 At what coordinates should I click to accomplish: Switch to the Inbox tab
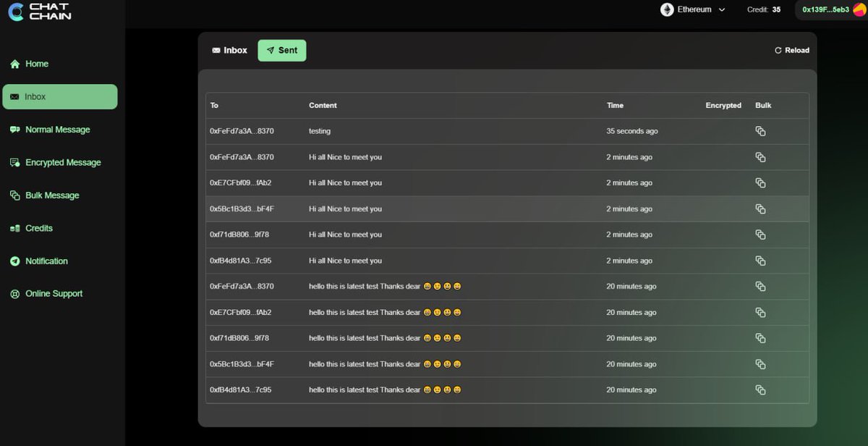pos(229,51)
